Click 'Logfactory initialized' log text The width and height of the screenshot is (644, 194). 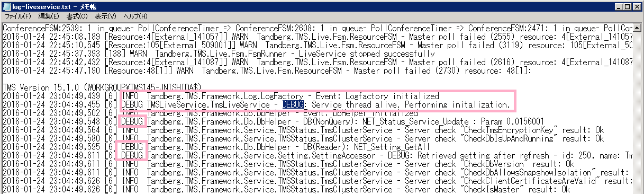[x=392, y=96]
